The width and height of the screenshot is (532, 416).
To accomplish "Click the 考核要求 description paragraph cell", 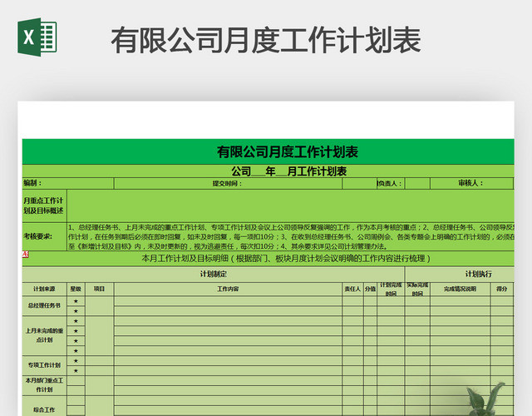I will click(291, 236).
